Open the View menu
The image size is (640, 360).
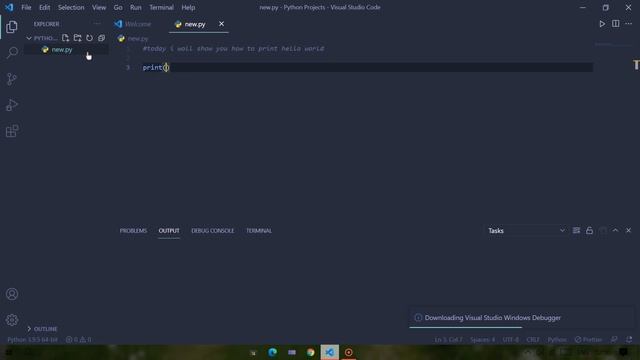pyautogui.click(x=99, y=7)
